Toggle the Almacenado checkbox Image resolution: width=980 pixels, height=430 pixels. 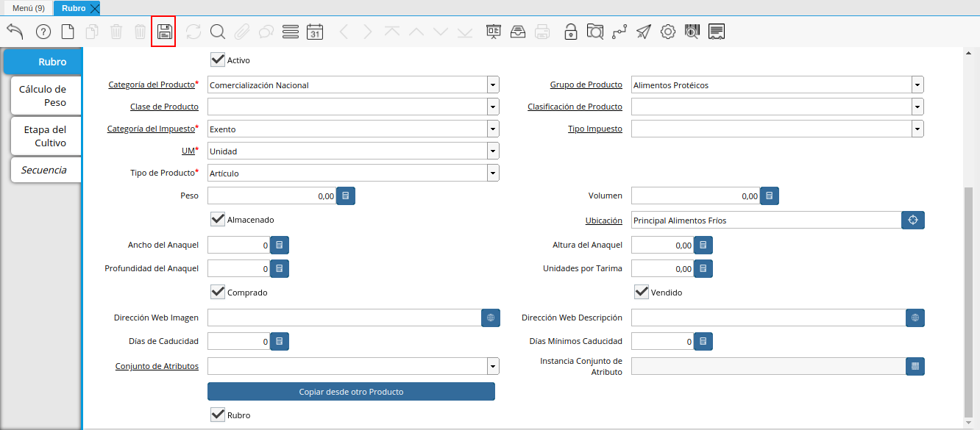click(x=218, y=219)
